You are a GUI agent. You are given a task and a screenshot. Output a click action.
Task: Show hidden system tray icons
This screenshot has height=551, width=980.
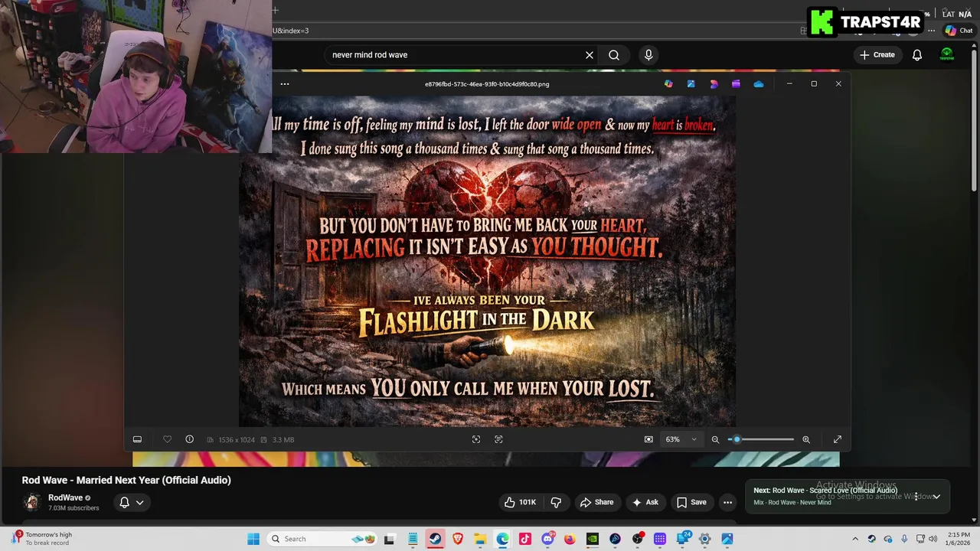(855, 539)
